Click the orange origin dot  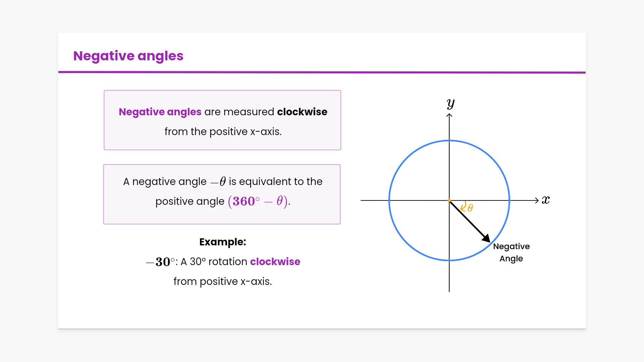tap(449, 200)
